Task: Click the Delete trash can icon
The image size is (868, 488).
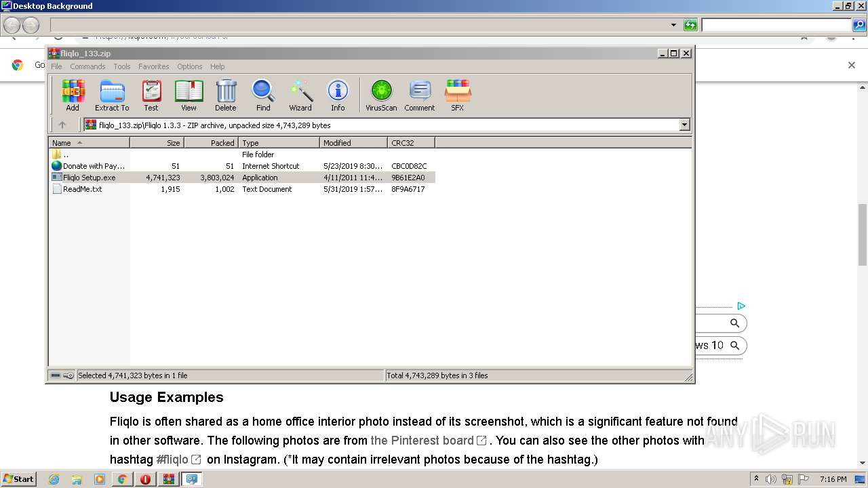Action: (226, 95)
